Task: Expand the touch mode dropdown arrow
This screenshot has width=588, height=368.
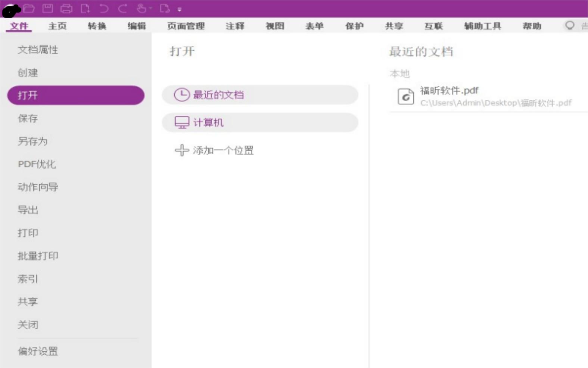Action: coord(151,8)
